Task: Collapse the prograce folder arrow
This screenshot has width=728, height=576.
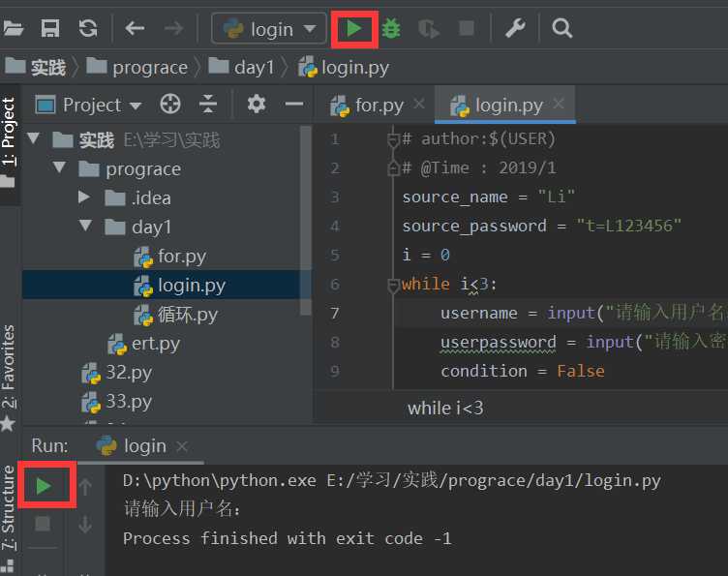Action: (59, 167)
